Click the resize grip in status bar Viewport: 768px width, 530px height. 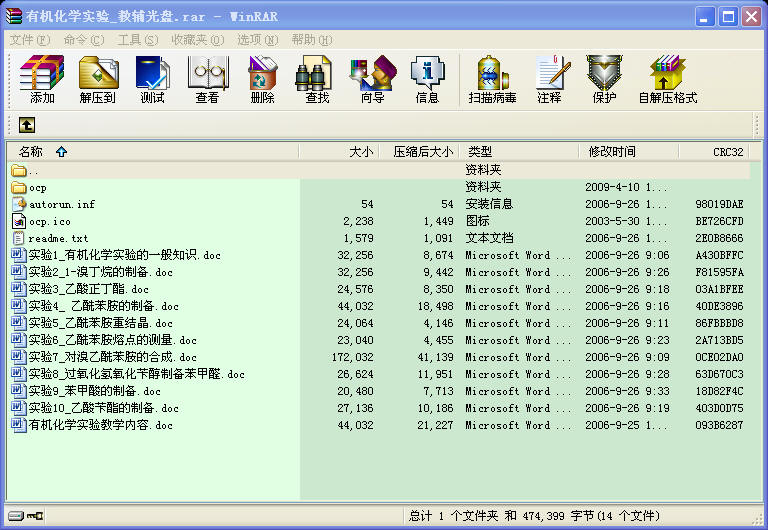756,517
